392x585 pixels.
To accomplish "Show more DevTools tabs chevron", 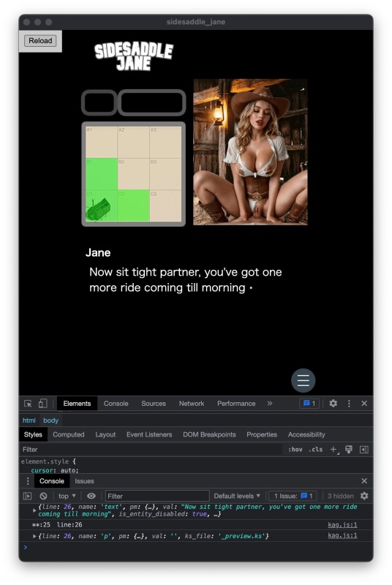I will click(x=270, y=404).
